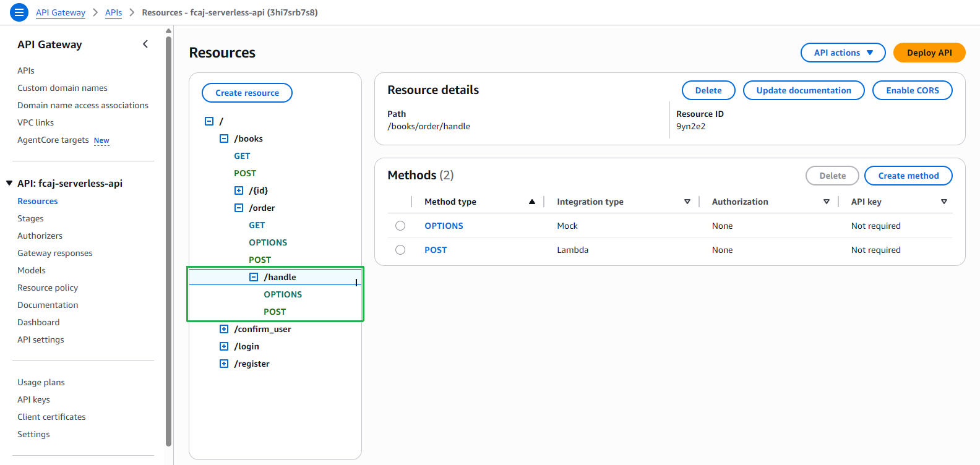Image resolution: width=980 pixels, height=465 pixels.
Task: Collapse the API Gateway sidebar arrow
Action: click(145, 44)
